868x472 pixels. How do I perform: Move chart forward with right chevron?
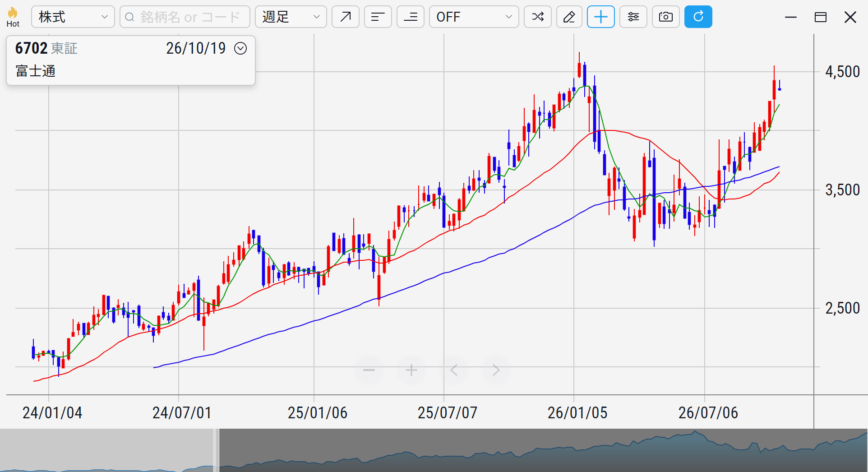(x=496, y=370)
